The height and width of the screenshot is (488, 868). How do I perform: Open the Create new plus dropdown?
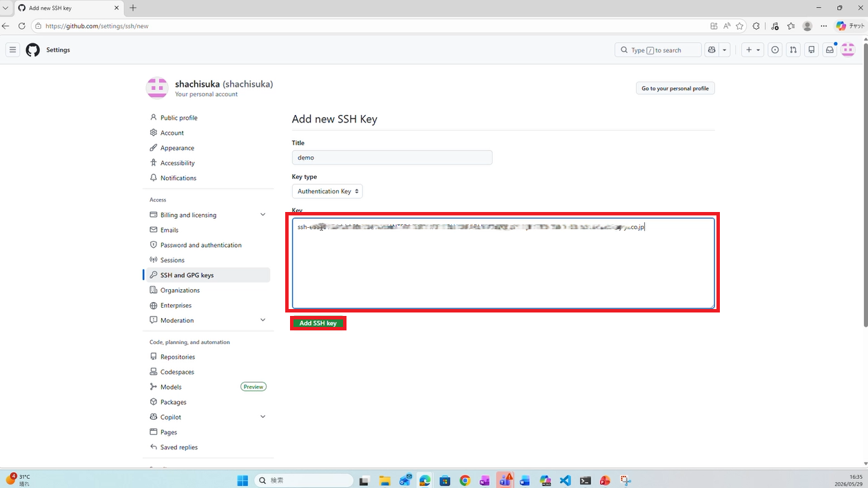coord(752,50)
